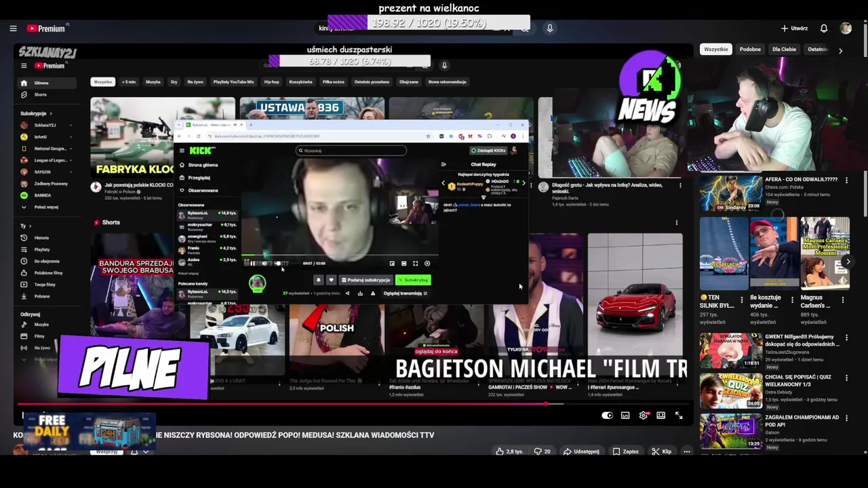The width and height of the screenshot is (868, 488).
Task: Open the Magnus Carlsen's Most Professional Moment short
Action: pos(825,253)
